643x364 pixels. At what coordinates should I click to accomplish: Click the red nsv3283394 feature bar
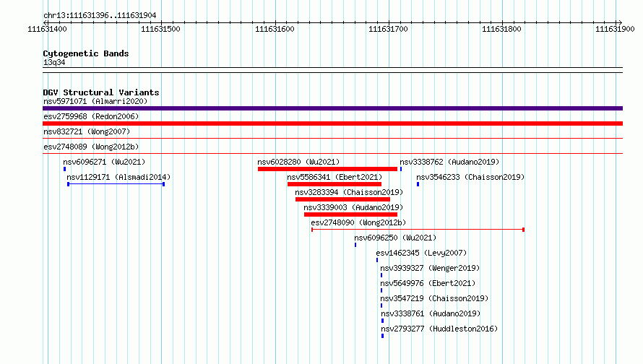coord(343,199)
